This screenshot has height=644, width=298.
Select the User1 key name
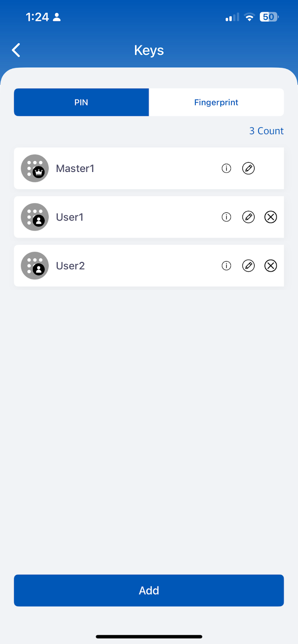pyautogui.click(x=70, y=217)
